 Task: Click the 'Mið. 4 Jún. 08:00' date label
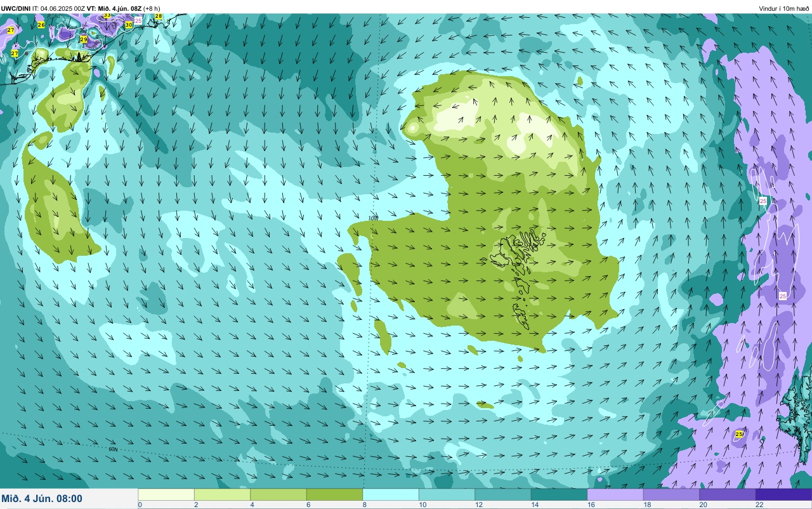point(42,498)
